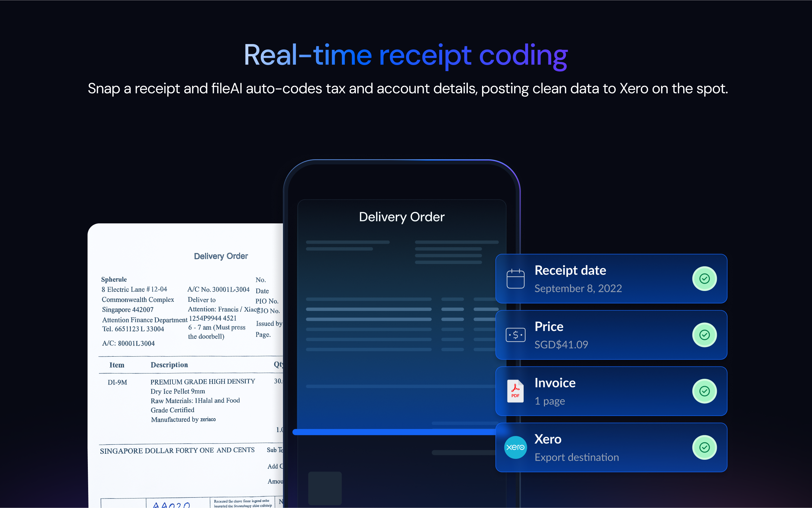Click '1254P9944 4521' number on the receipt
The height and width of the screenshot is (508, 812).
213,318
